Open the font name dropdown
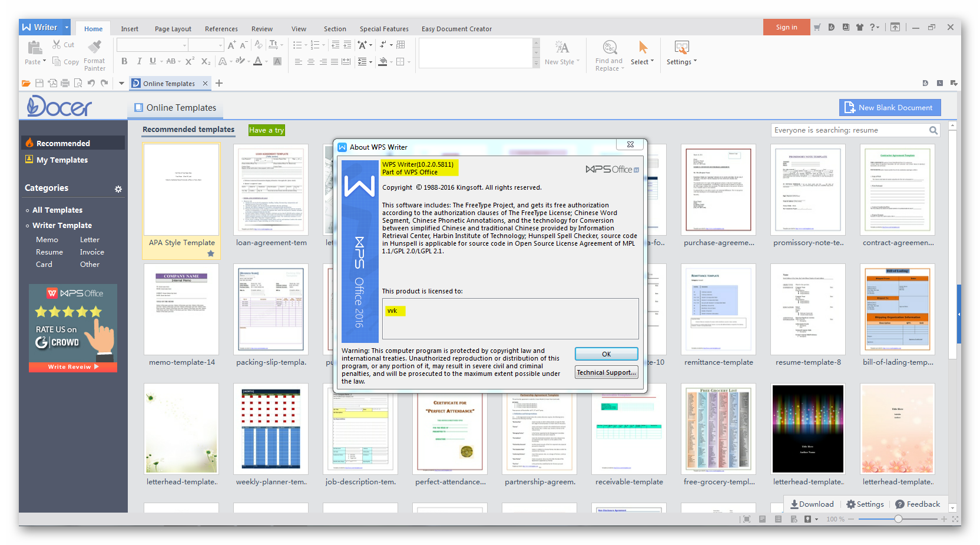 [x=184, y=45]
